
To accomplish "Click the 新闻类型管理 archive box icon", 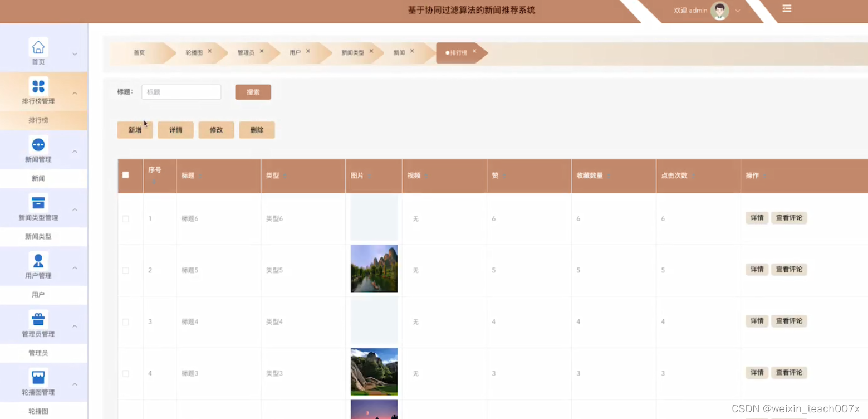I will [x=38, y=203].
